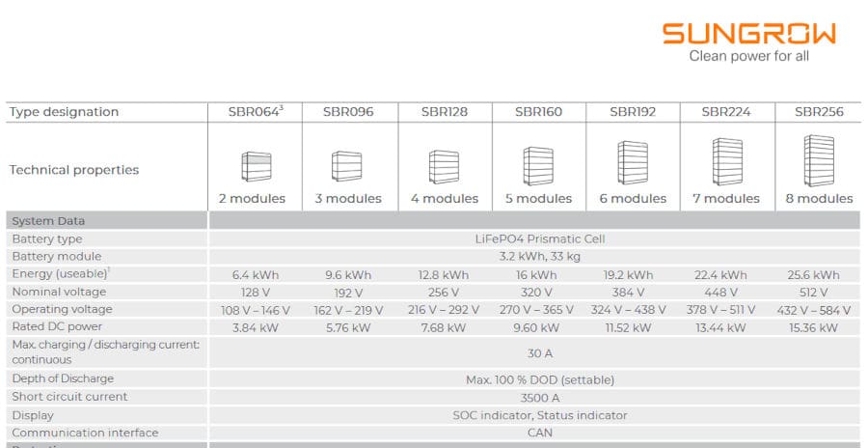Click the 7 modules battery illustration

pos(727,161)
